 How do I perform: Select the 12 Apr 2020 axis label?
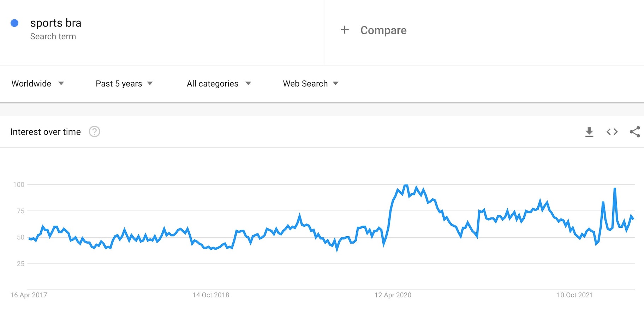point(393,295)
